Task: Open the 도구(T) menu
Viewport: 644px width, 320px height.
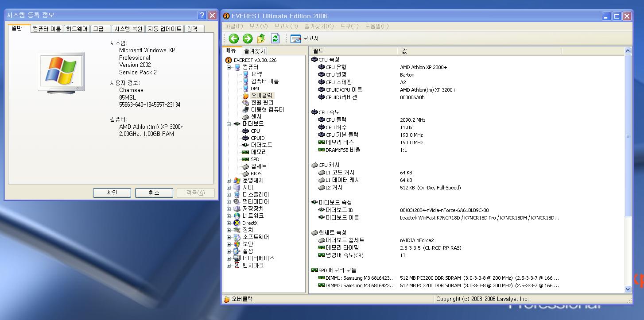Action: [x=349, y=27]
